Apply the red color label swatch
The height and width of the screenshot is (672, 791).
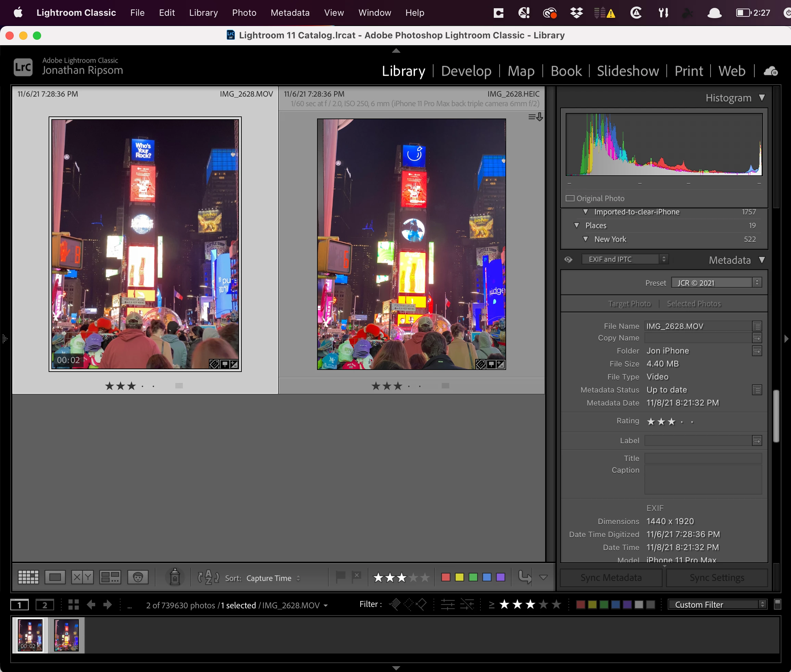click(445, 577)
